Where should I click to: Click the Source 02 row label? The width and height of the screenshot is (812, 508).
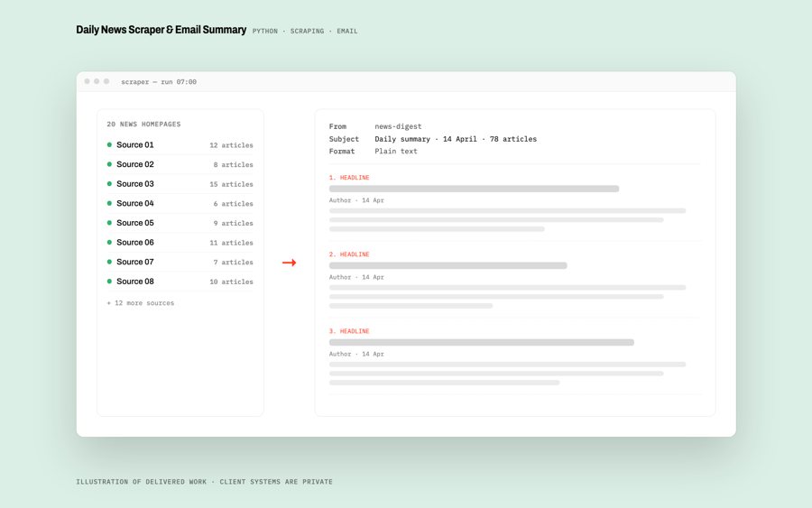point(135,164)
